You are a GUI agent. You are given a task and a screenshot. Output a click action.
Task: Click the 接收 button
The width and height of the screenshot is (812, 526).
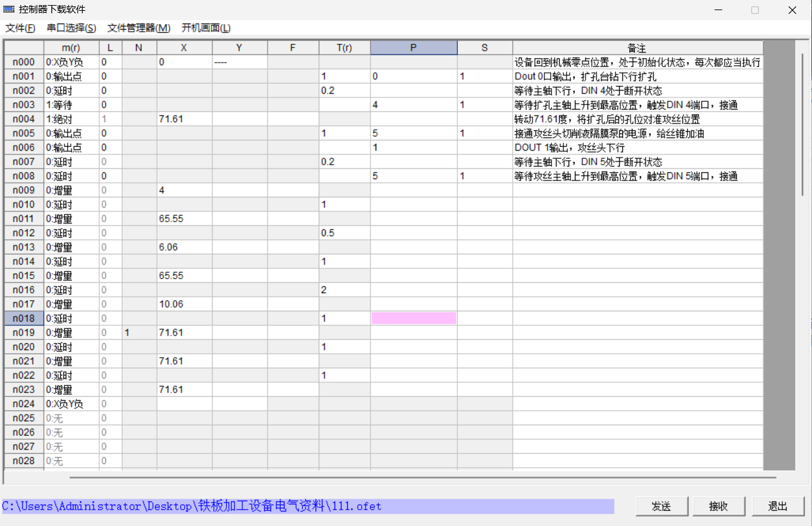click(718, 506)
